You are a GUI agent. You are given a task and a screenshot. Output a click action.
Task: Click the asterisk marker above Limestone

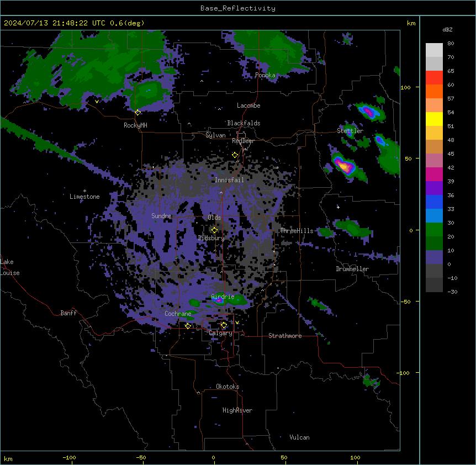(x=84, y=191)
